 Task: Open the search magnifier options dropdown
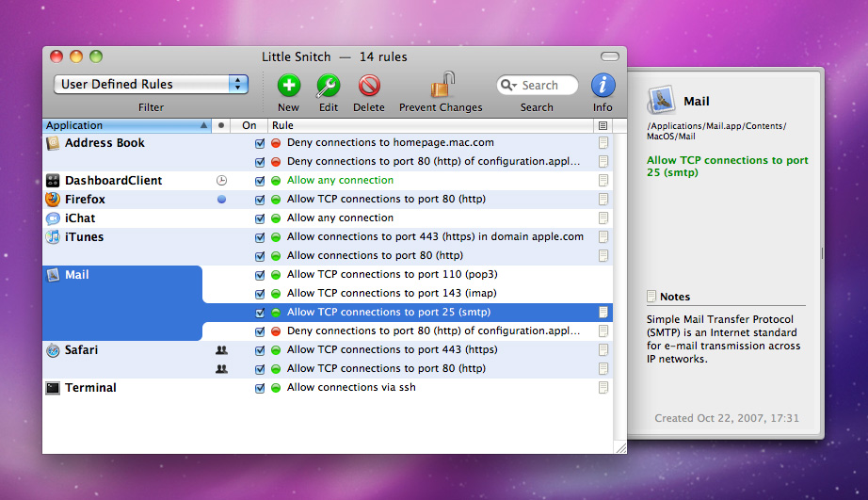pyautogui.click(x=509, y=86)
